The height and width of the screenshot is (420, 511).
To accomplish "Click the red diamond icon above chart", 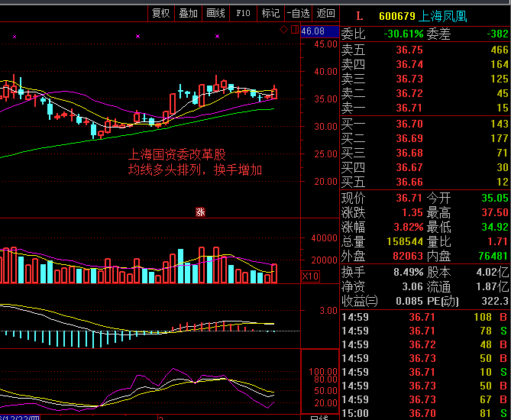I will pos(283,30).
